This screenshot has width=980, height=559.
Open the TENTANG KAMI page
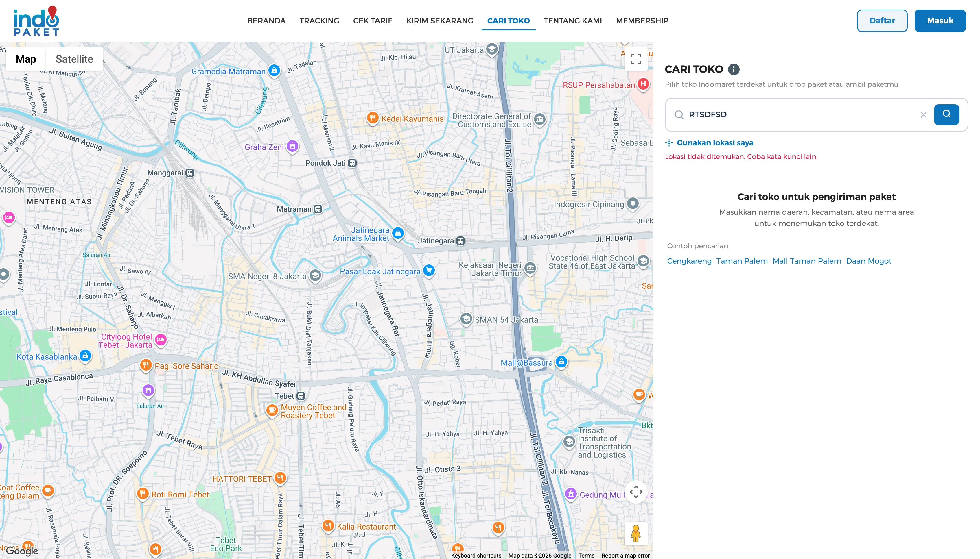(572, 21)
